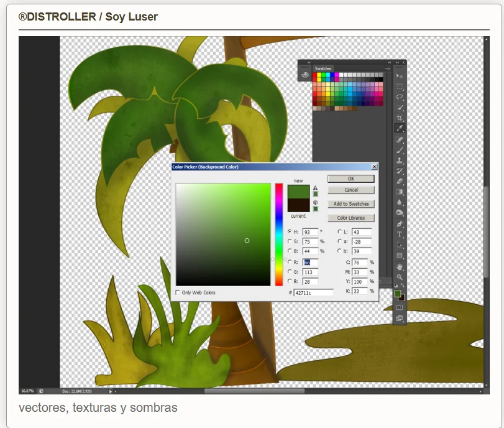This screenshot has width=504, height=428.
Task: Select the Lasso tool
Action: [400, 97]
